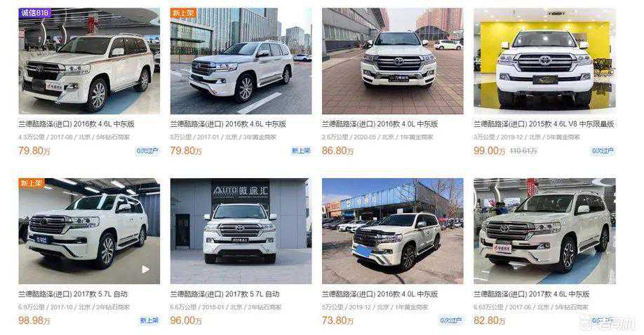Click the 新上架 orange badge on second car photo
This screenshot has height=335, width=644.
(184, 13)
